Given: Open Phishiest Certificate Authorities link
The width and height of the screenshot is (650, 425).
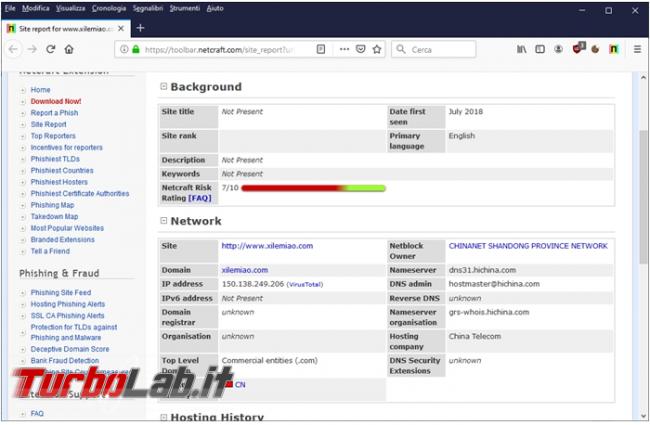Looking at the screenshot, I should tap(80, 194).
